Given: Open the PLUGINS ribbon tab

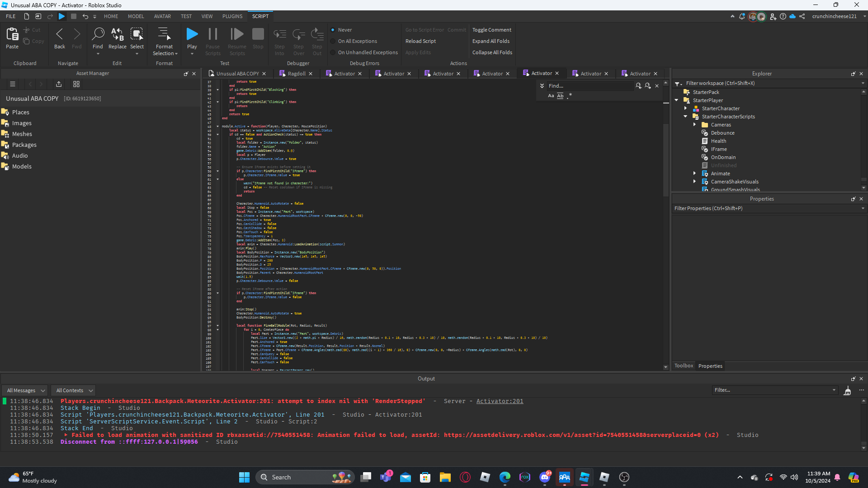Looking at the screenshot, I should [x=232, y=16].
